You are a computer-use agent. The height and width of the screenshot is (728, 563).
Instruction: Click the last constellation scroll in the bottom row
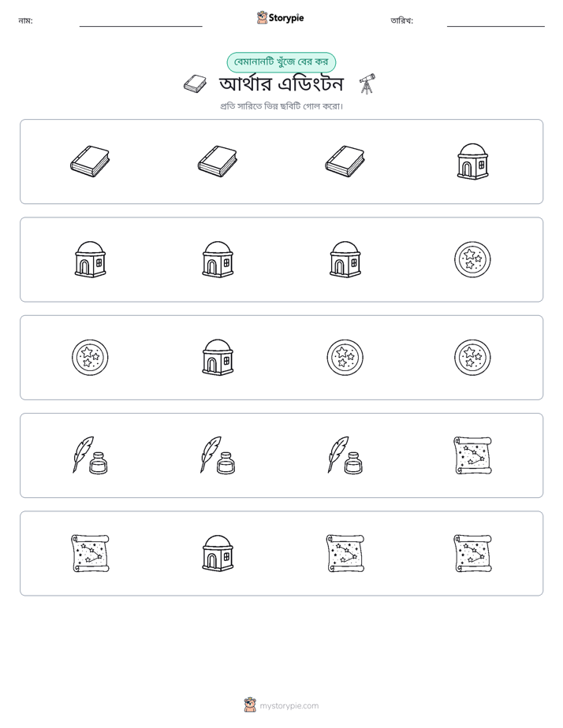472,553
